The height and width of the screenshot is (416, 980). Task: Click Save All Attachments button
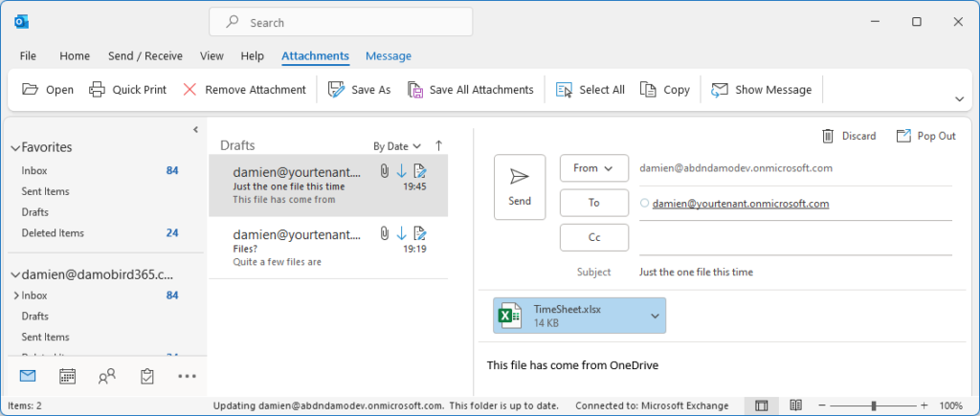tap(470, 89)
